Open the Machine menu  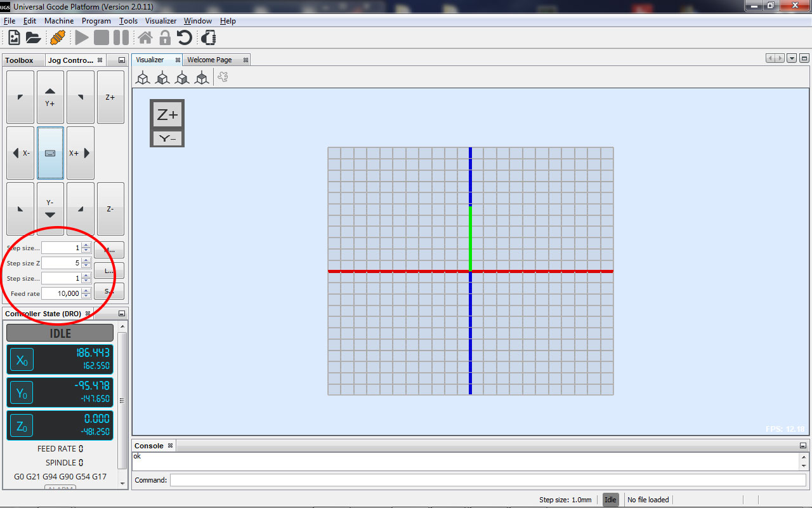(59, 21)
